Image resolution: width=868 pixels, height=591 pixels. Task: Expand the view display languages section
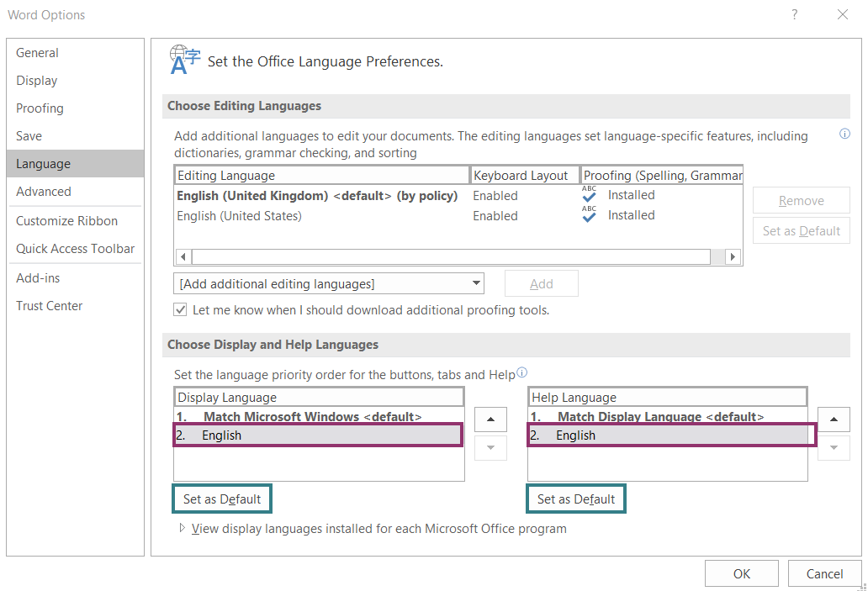coord(183,529)
